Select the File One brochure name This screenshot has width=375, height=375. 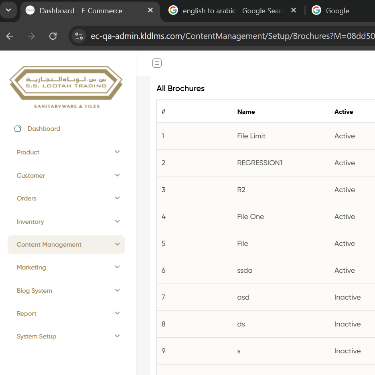251,217
